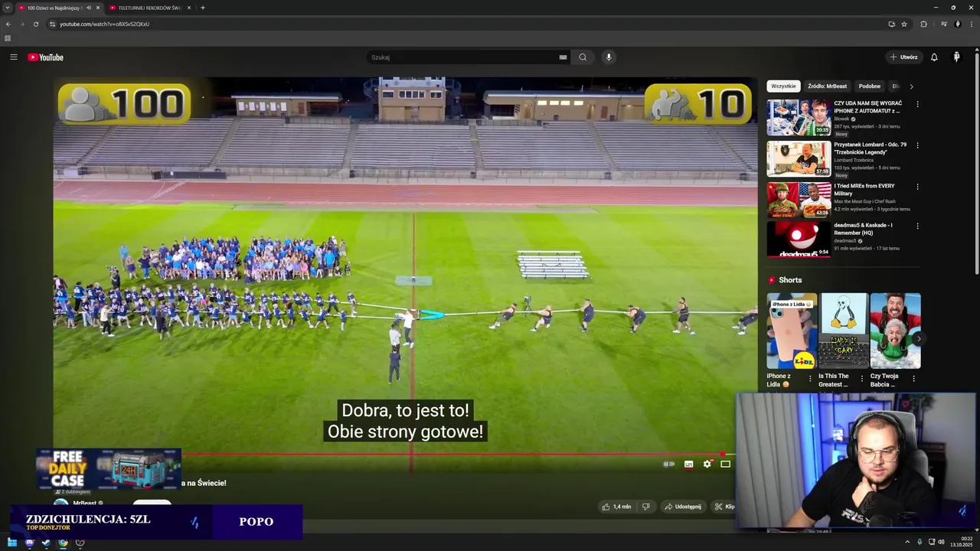Open I Tried MREs from EVERY Military thumbnail
The image size is (980, 551).
coord(799,200)
